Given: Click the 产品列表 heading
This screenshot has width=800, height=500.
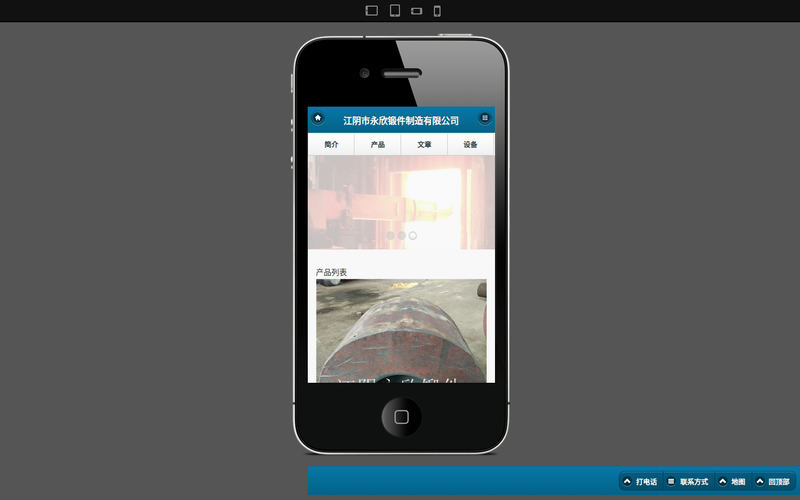Looking at the screenshot, I should click(331, 272).
